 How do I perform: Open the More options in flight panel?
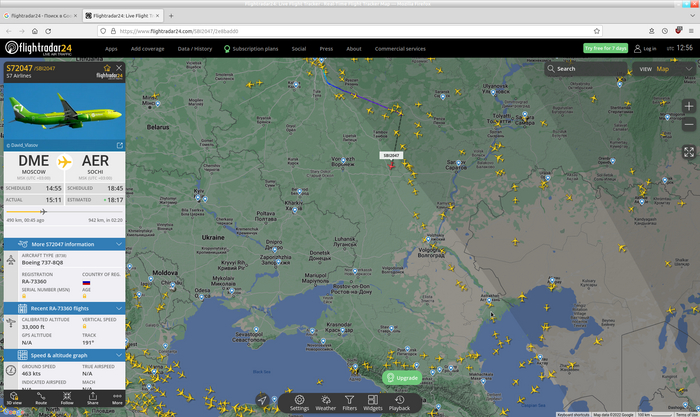coord(117,398)
